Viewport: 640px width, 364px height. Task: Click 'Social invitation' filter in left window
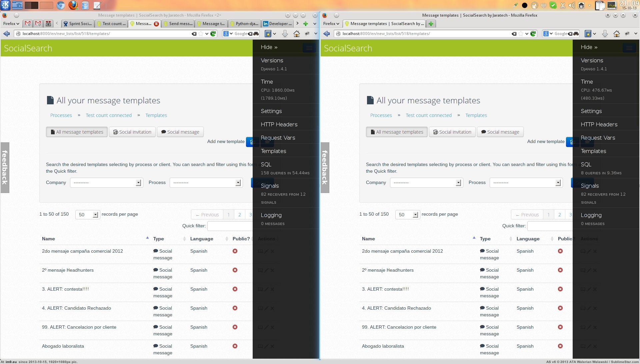tap(132, 132)
